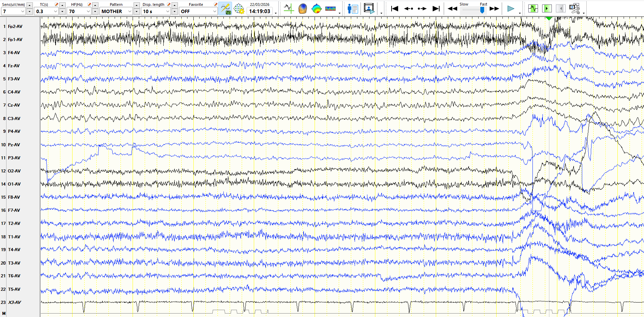
Task: Select the O1-AV channel label
Action: point(14,184)
